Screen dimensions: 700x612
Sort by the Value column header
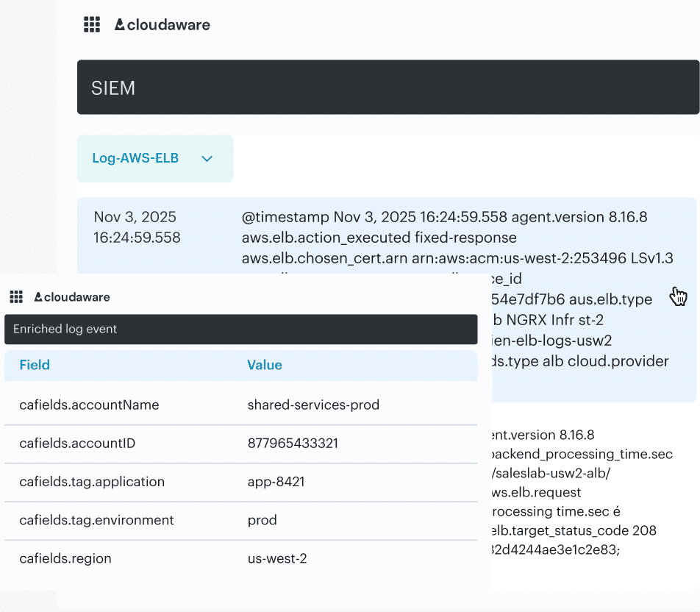pos(265,365)
